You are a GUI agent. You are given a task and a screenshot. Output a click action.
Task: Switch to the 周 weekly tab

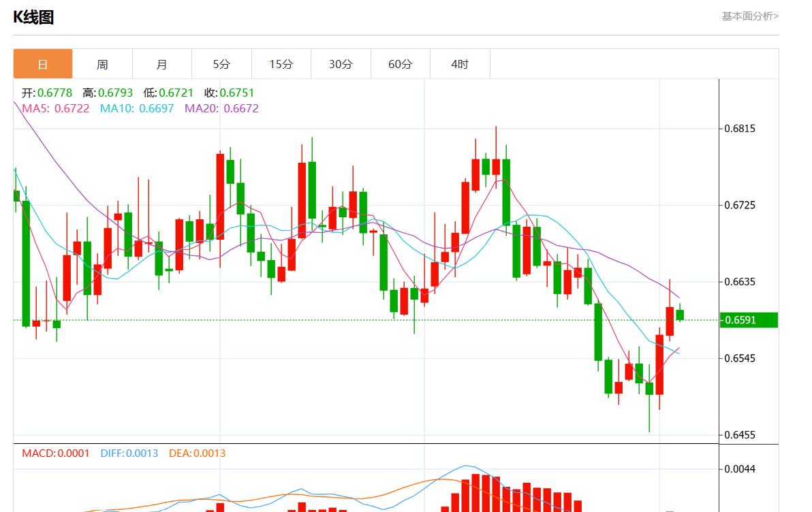(103, 64)
